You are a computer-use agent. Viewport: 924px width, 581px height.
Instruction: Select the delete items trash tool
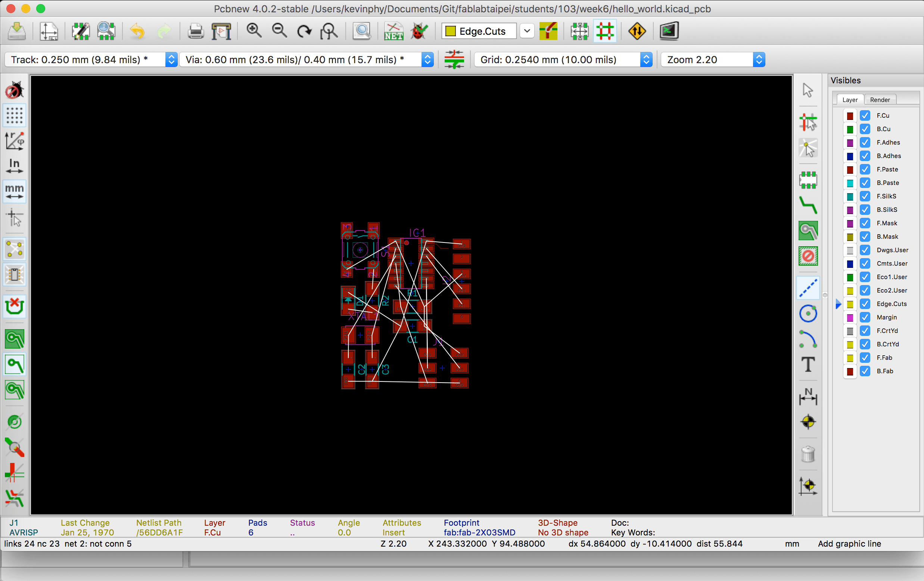[808, 454]
